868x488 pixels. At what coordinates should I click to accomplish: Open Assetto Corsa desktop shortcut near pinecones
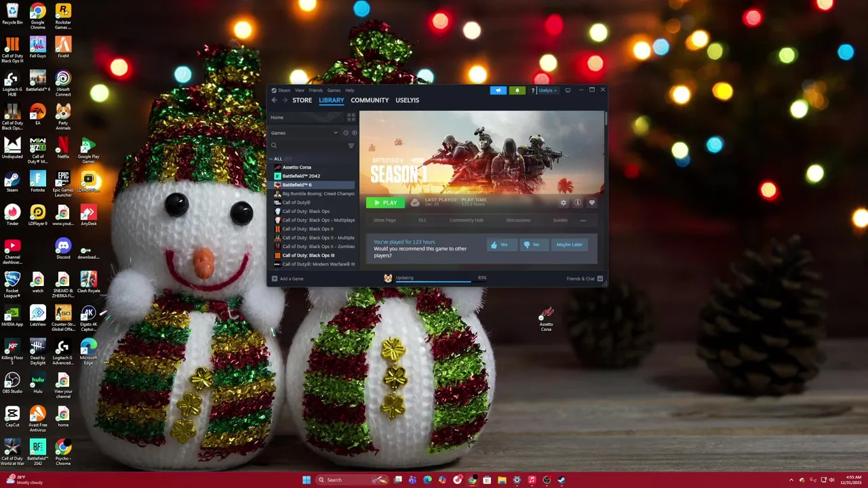click(546, 319)
